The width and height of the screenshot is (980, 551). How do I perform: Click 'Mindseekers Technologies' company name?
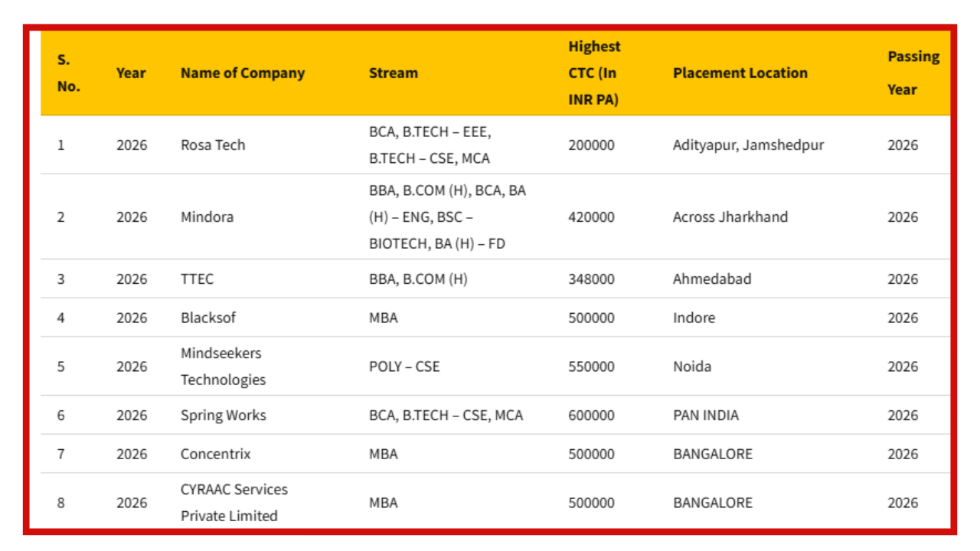pyautogui.click(x=223, y=367)
